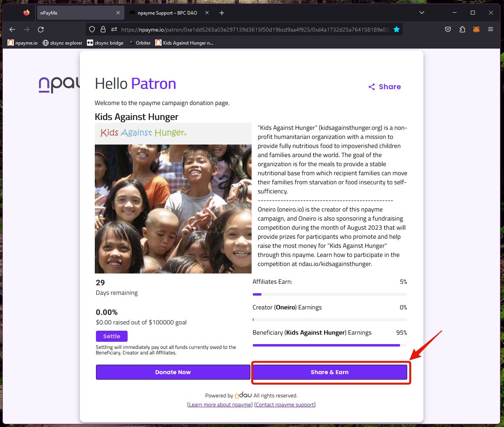Click the Kids Against Hunger campaign title
Image resolution: width=504 pixels, height=427 pixels.
137,117
